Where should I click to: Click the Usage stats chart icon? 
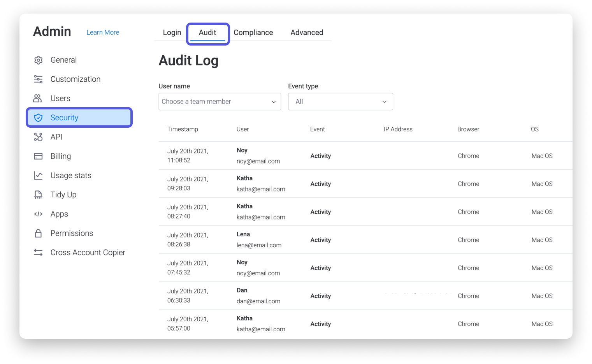pos(38,176)
